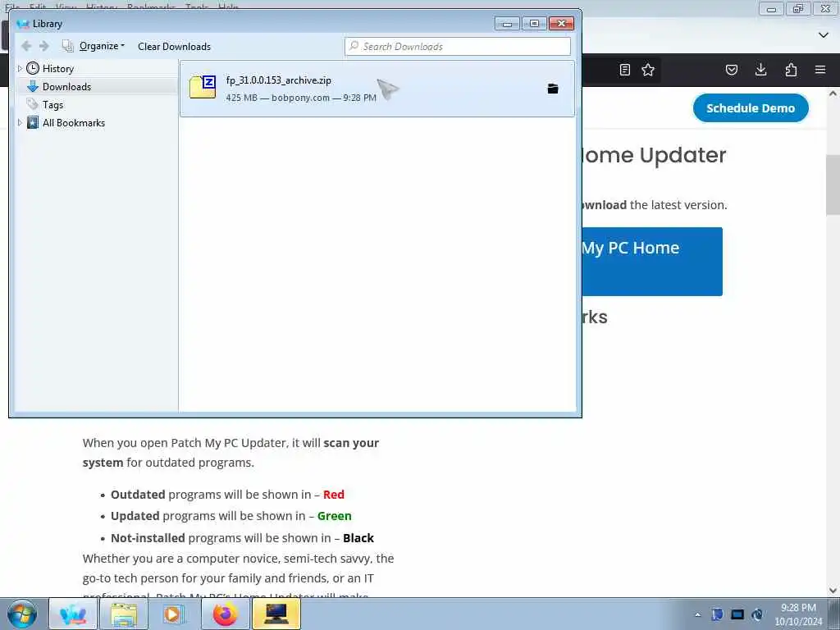
Task: Open the Firefox extensions puzzle icon
Action: click(x=791, y=70)
